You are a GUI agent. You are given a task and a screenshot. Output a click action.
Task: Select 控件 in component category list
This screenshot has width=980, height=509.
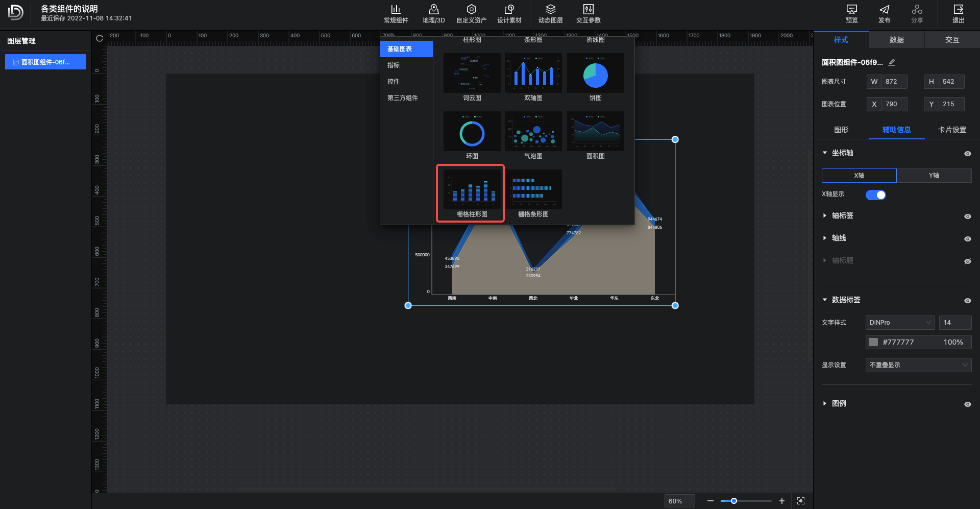coord(406,82)
